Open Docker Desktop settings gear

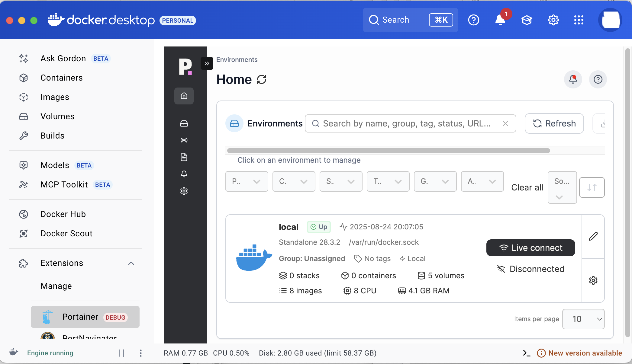point(553,20)
